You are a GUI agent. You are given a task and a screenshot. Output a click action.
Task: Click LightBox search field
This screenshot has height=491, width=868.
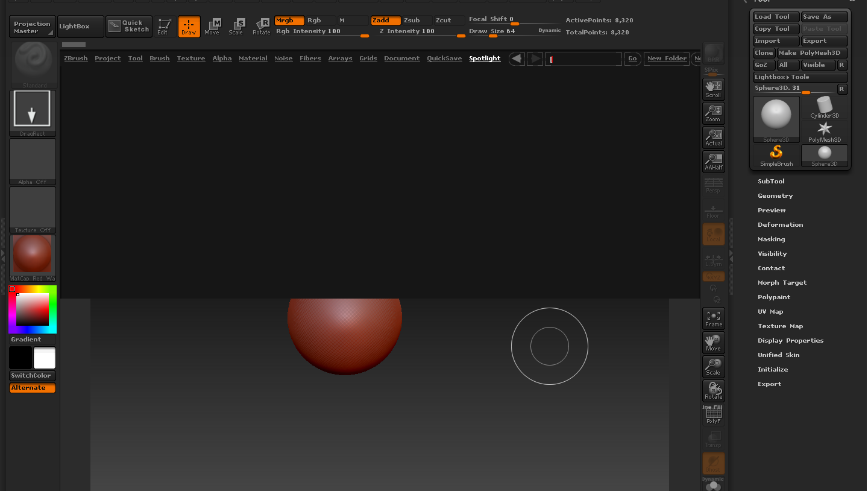[583, 59]
